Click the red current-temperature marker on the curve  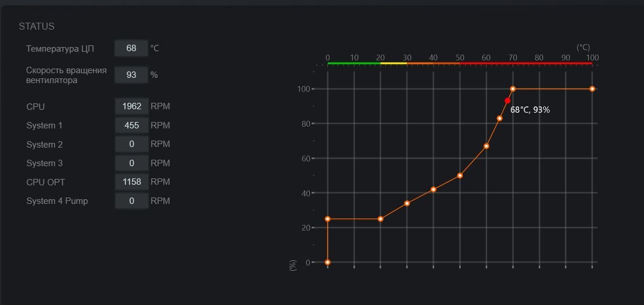click(507, 101)
